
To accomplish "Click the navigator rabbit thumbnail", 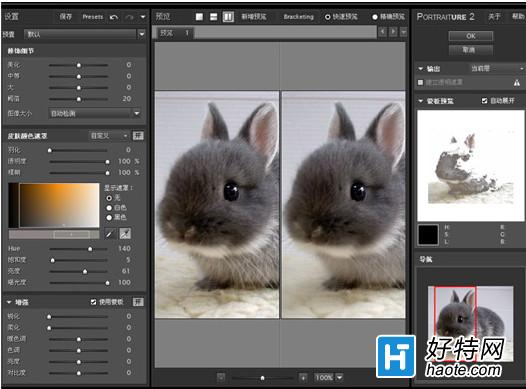I will (x=470, y=324).
